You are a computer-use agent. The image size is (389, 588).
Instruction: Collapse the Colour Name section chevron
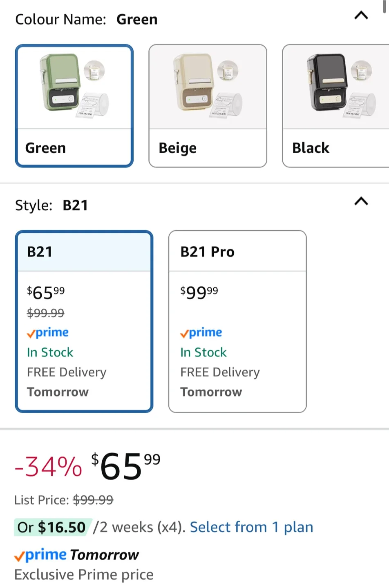pos(361,16)
